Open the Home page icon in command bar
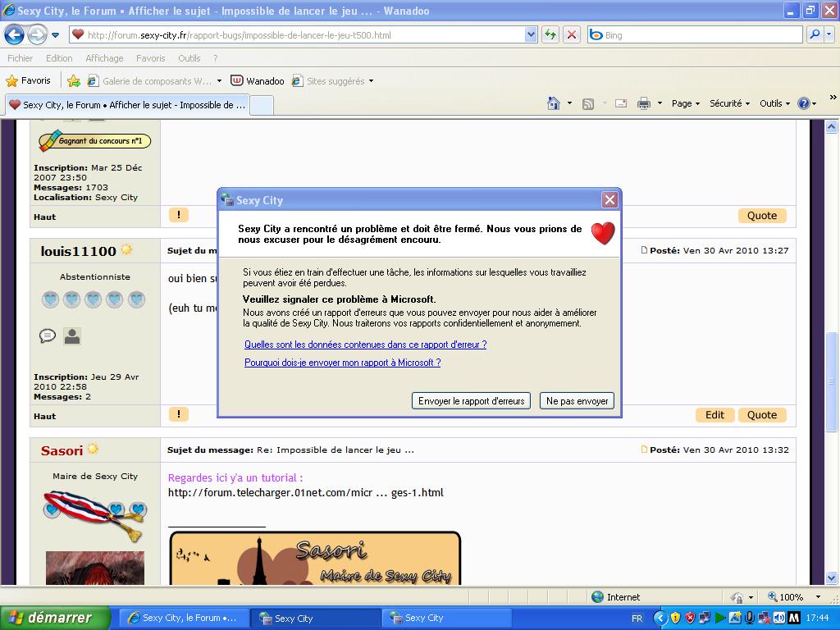The height and width of the screenshot is (630, 840). coord(554,103)
